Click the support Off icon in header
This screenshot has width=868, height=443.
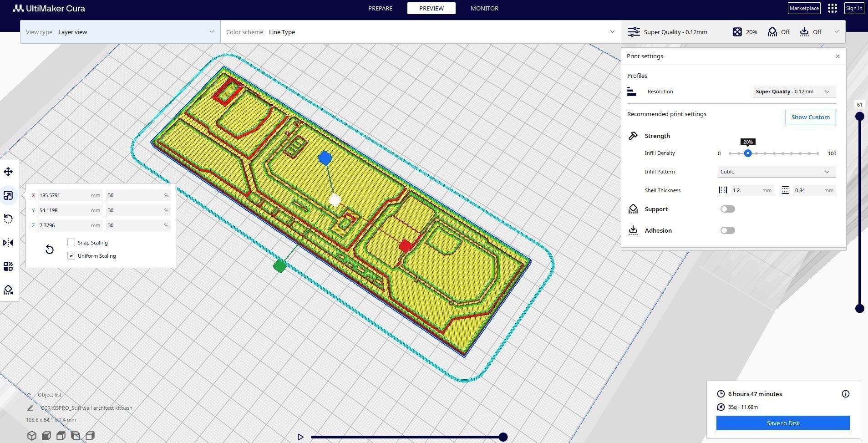click(x=772, y=32)
